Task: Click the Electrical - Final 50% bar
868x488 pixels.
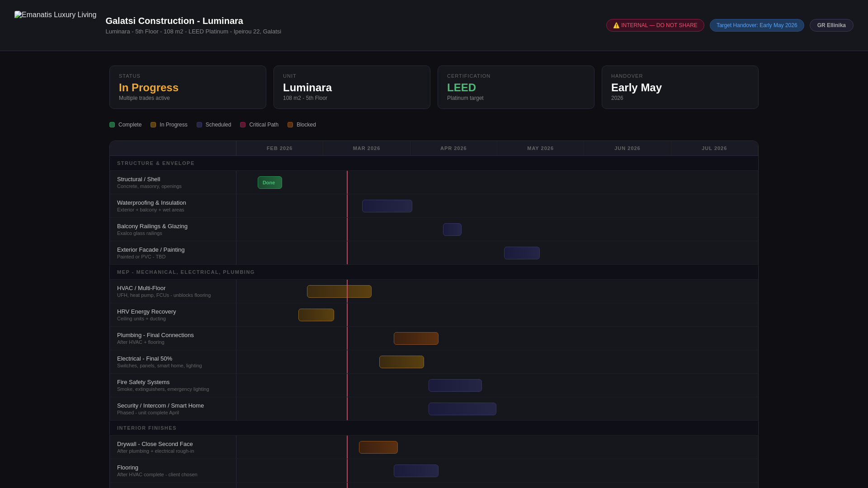Action: [401, 362]
